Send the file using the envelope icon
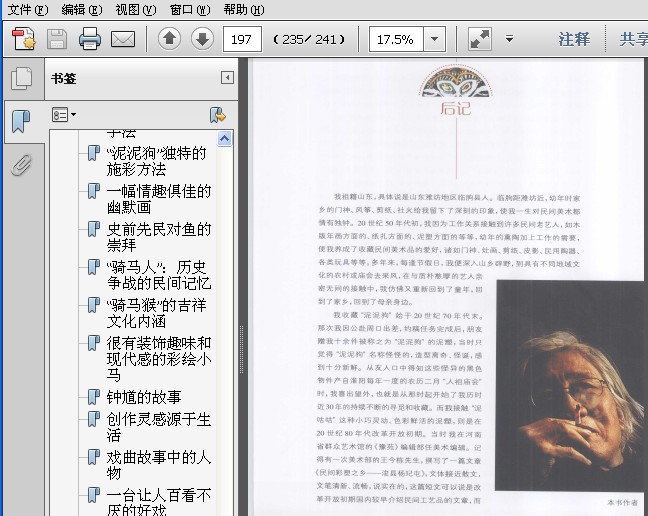Image resolution: width=648 pixels, height=516 pixels. pos(123,40)
